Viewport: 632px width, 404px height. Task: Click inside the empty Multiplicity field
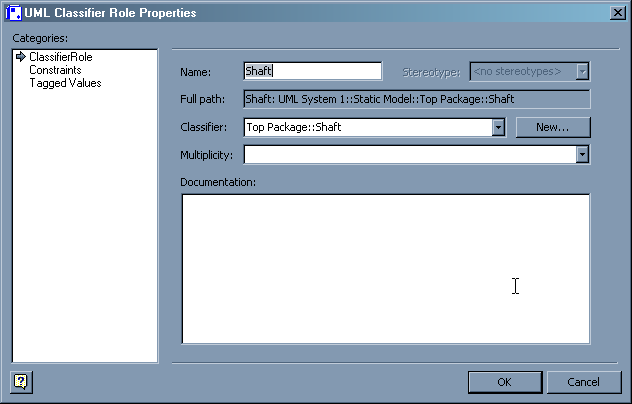pyautogui.click(x=408, y=154)
